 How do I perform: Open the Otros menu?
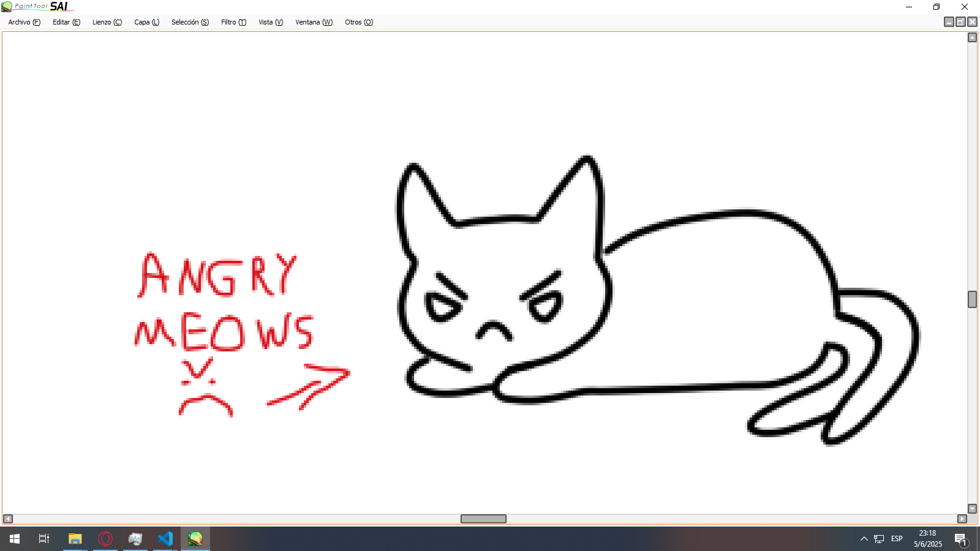359,22
